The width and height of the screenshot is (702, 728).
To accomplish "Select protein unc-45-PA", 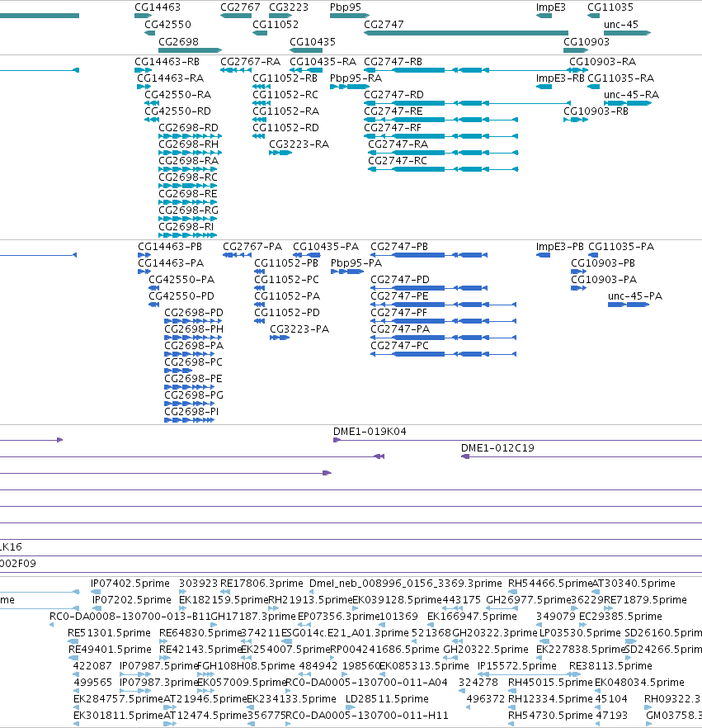I will coord(634,296).
